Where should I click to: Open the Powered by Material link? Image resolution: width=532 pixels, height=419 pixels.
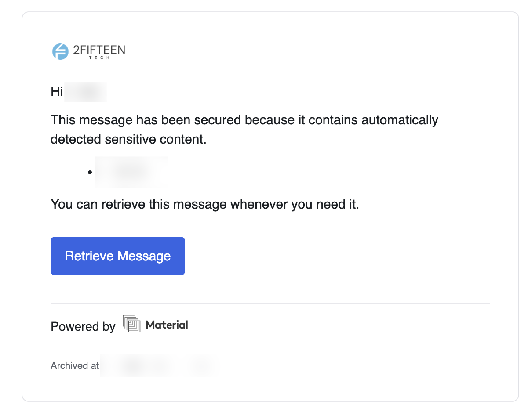pos(119,325)
